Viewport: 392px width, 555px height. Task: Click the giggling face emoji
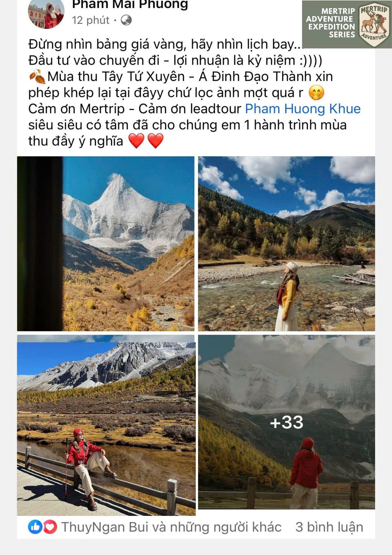(316, 93)
